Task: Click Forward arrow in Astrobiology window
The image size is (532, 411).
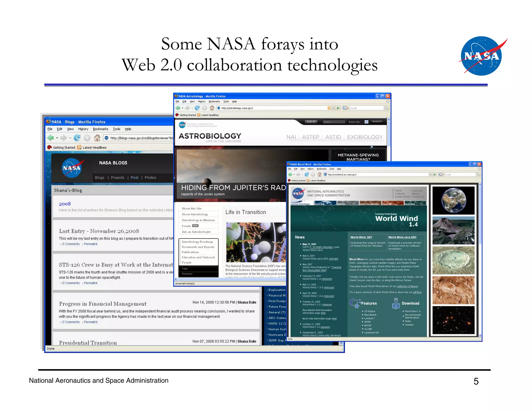Action: click(187, 108)
